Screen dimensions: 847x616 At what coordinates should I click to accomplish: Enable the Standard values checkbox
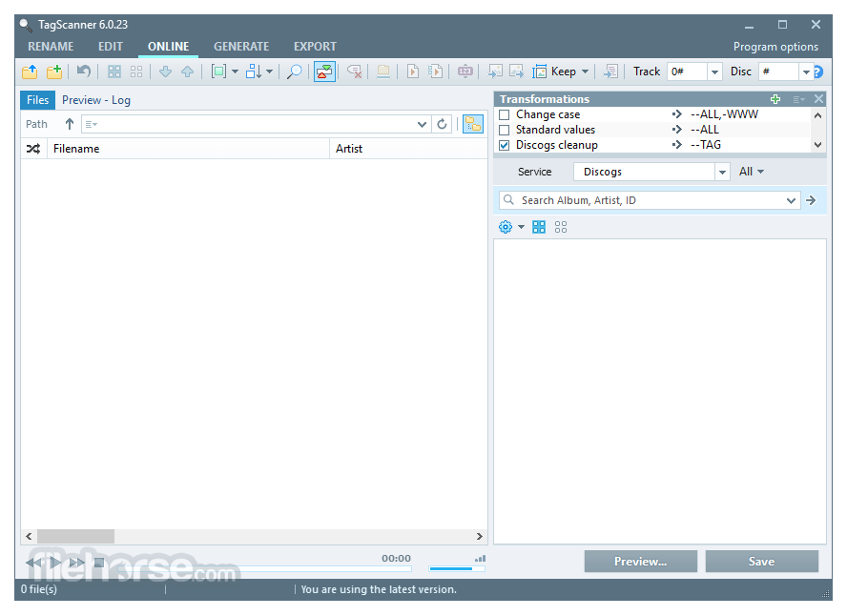[504, 130]
